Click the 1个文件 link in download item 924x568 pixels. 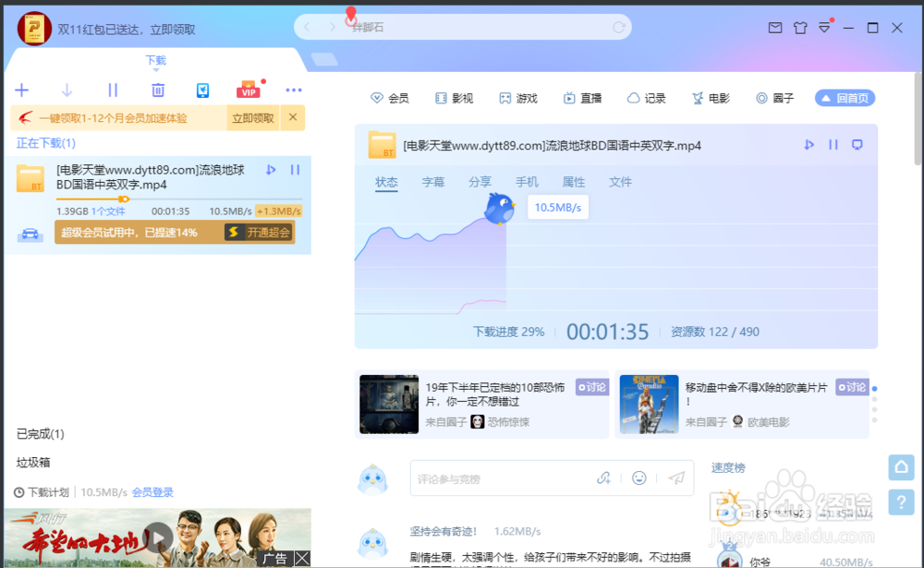click(x=108, y=211)
